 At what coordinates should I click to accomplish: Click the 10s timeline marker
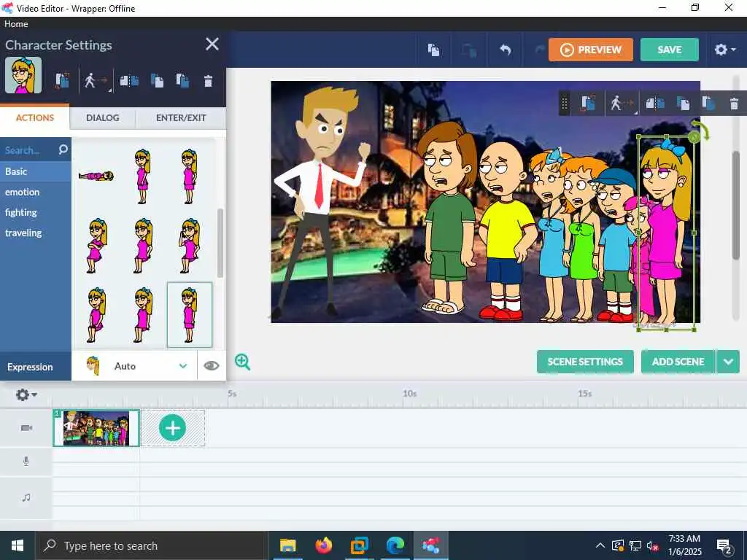(410, 393)
